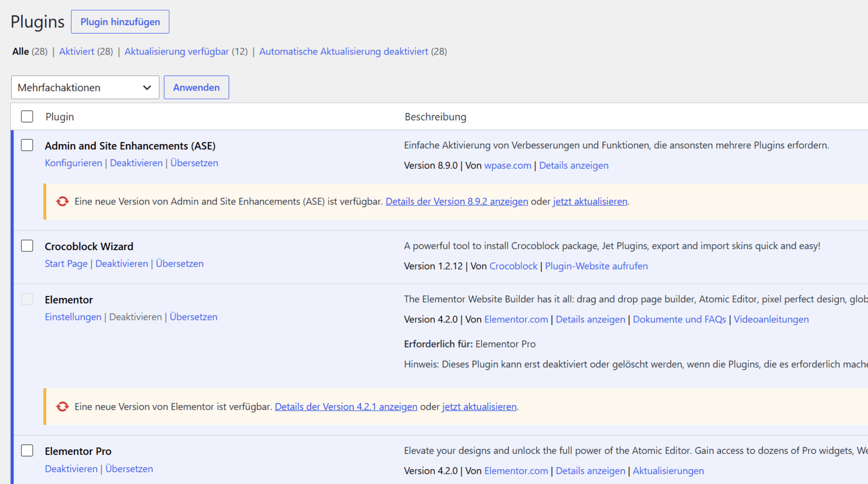Open Details anzeigen in Elementor row
Viewport: 868px width, 484px height.
point(590,319)
